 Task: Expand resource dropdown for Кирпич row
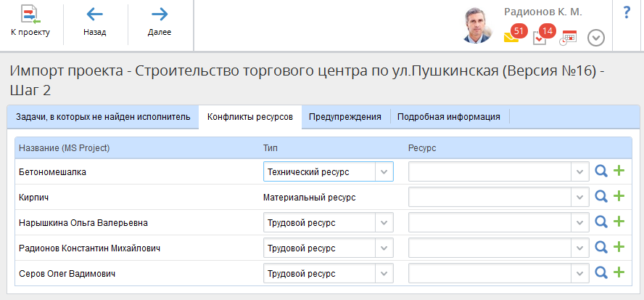click(579, 196)
